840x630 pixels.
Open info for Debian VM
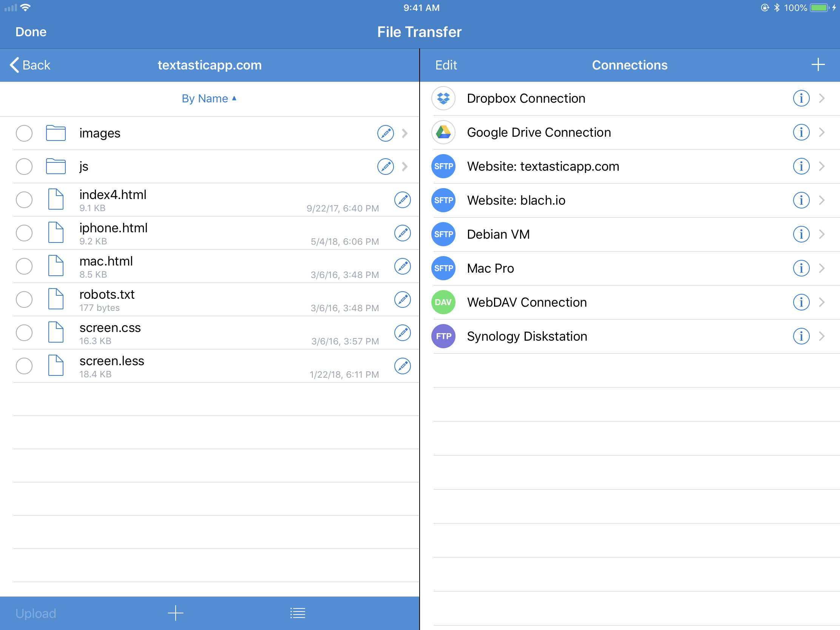tap(801, 234)
